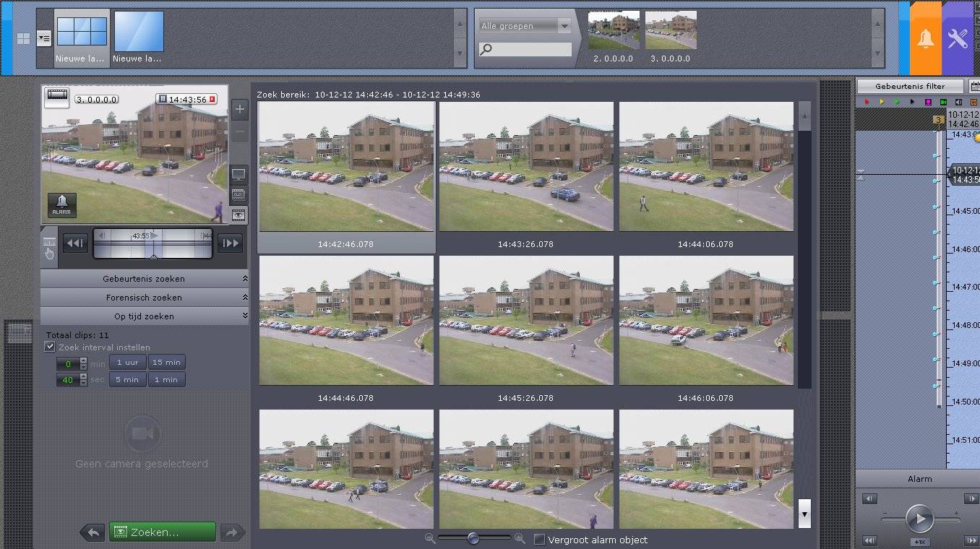Switch to archive search eye mode icon
The width and height of the screenshot is (980, 549).
tap(239, 214)
